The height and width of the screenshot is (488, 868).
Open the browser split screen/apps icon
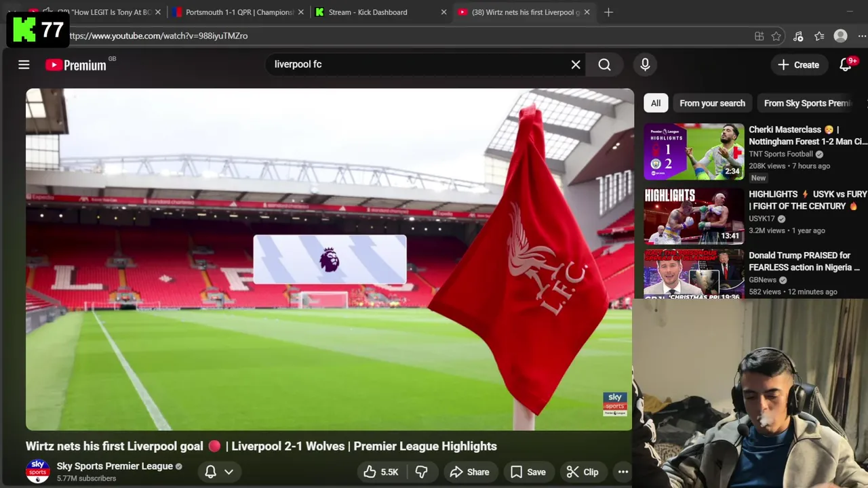(759, 36)
